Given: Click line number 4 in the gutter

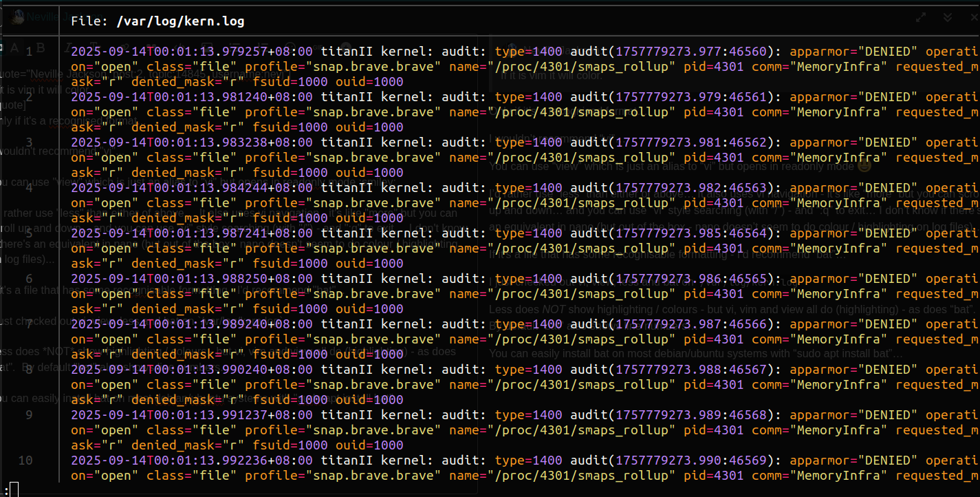Looking at the screenshot, I should pyautogui.click(x=29, y=188).
